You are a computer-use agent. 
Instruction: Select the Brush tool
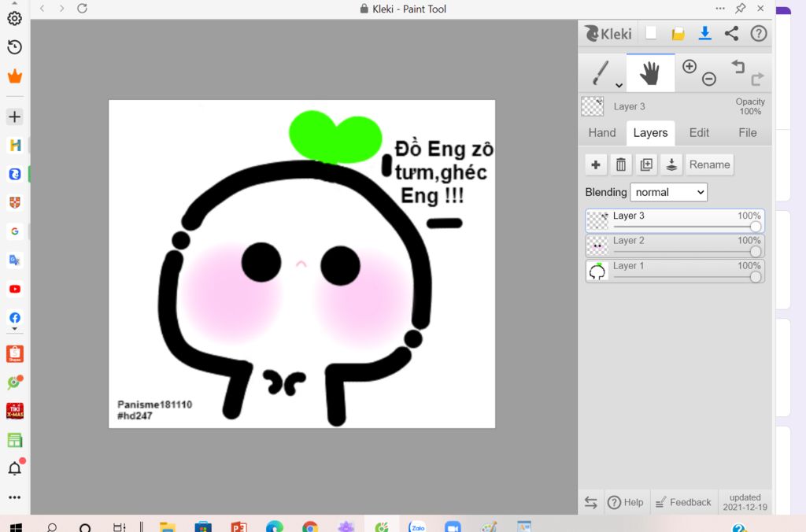(x=600, y=73)
